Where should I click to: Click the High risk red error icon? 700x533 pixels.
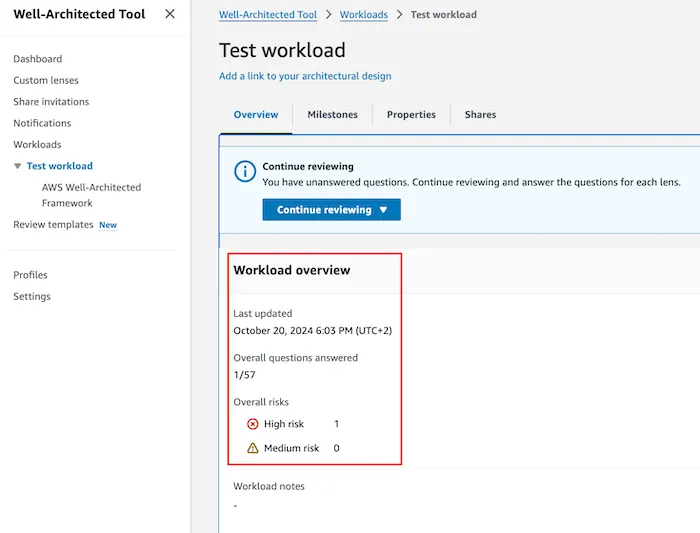coord(253,424)
